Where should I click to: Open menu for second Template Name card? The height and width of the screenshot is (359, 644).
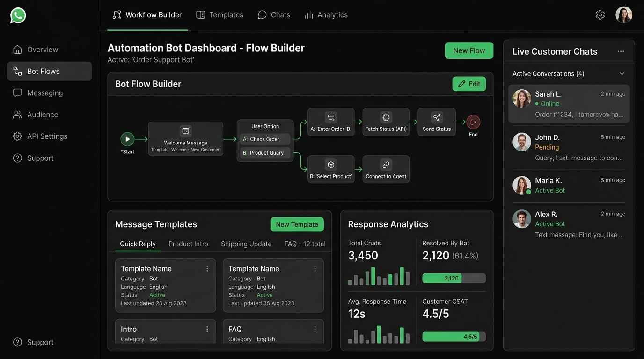315,268
